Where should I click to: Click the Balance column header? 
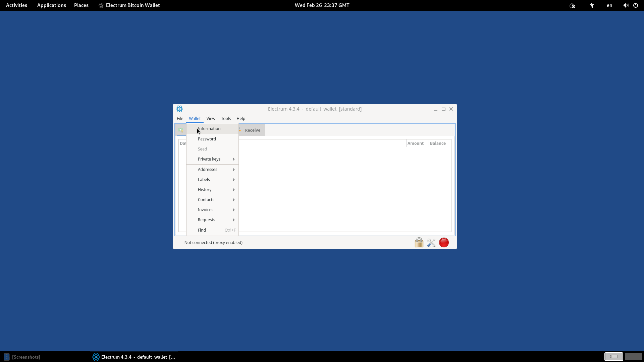pyautogui.click(x=438, y=143)
